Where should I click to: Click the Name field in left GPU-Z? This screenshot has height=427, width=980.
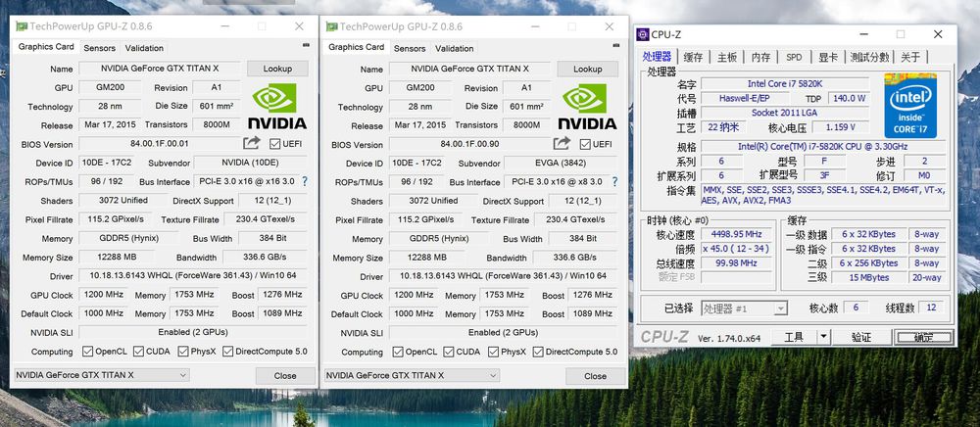pyautogui.click(x=160, y=69)
